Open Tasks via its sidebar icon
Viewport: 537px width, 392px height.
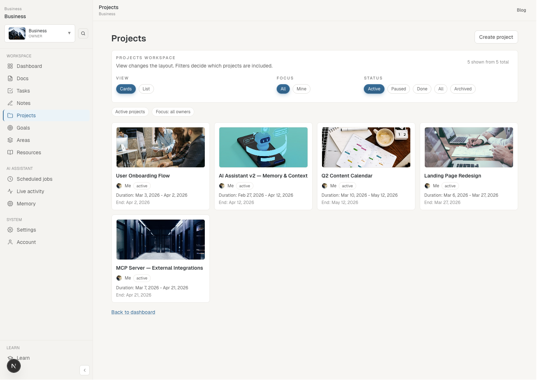point(11,91)
